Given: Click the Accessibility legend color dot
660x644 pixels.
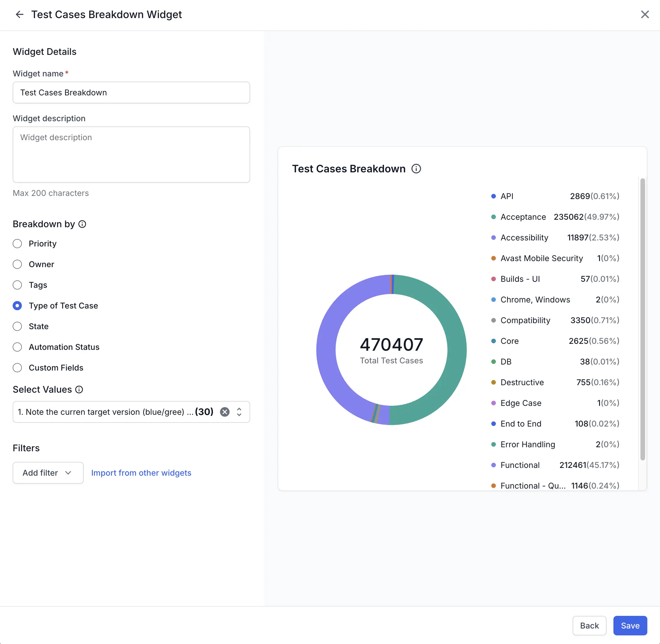Looking at the screenshot, I should (494, 238).
